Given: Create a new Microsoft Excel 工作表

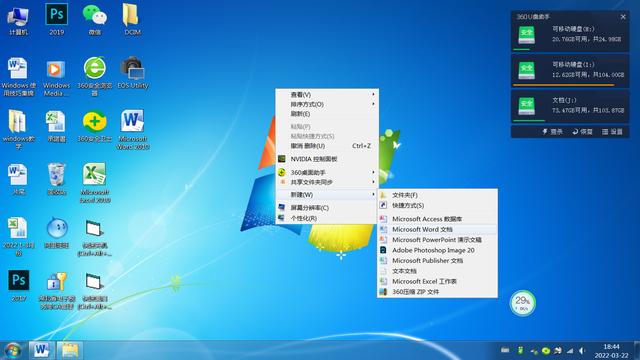Looking at the screenshot, I should tap(437, 281).
